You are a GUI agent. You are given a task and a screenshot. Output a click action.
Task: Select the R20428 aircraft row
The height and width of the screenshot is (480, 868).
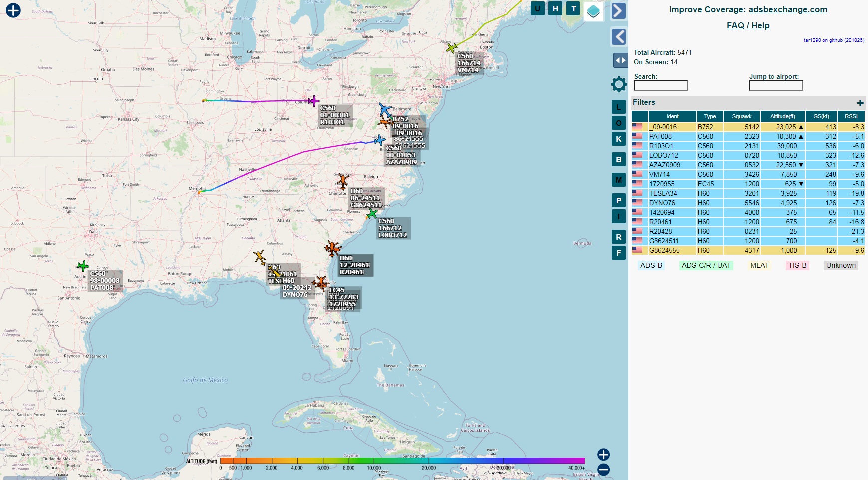coord(748,231)
